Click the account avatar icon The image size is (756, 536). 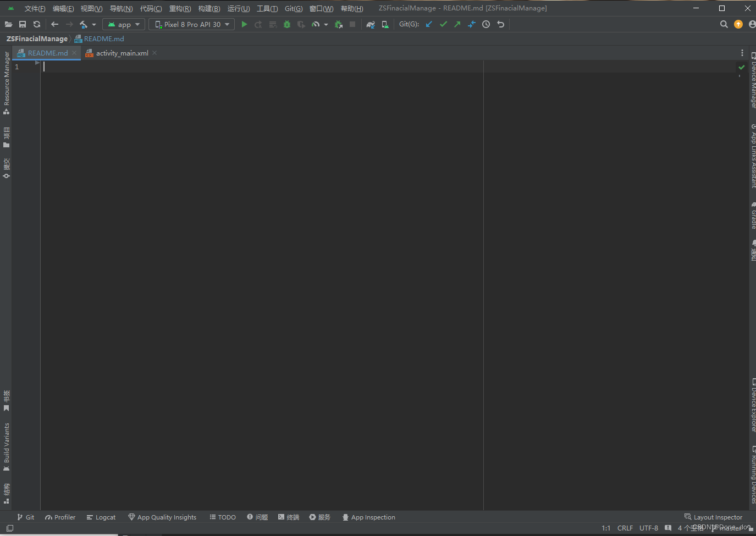click(752, 24)
